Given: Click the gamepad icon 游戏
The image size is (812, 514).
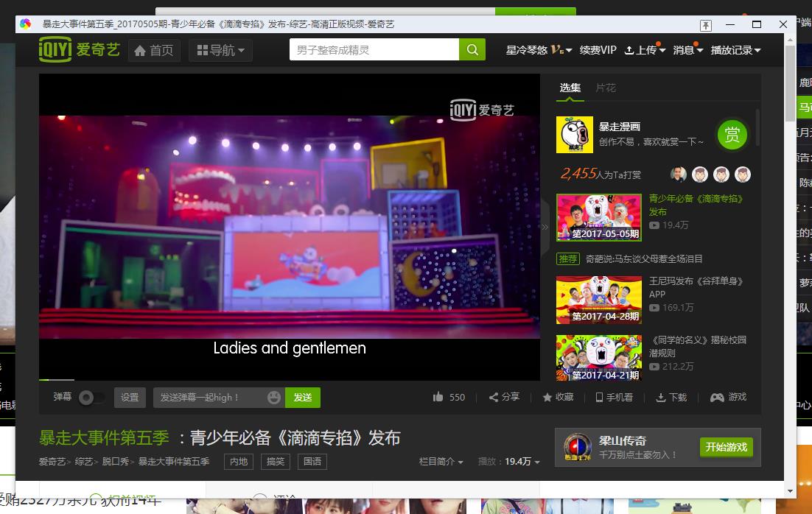Looking at the screenshot, I should click(717, 397).
